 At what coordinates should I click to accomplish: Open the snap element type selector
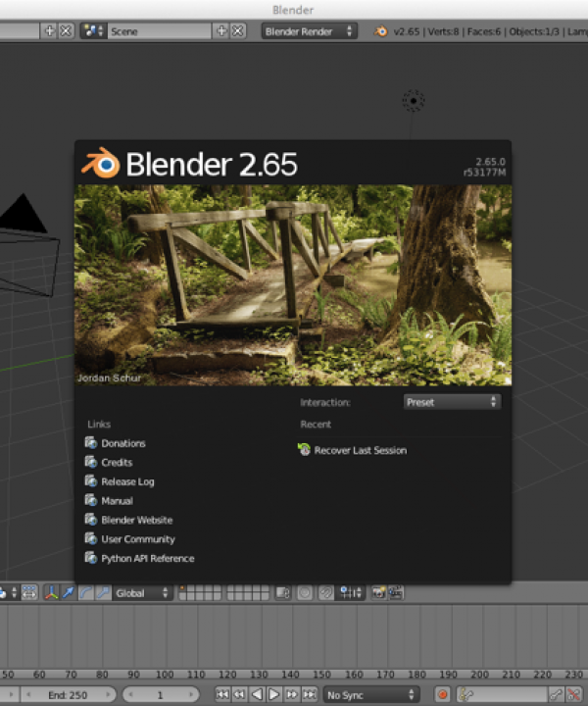point(351,593)
